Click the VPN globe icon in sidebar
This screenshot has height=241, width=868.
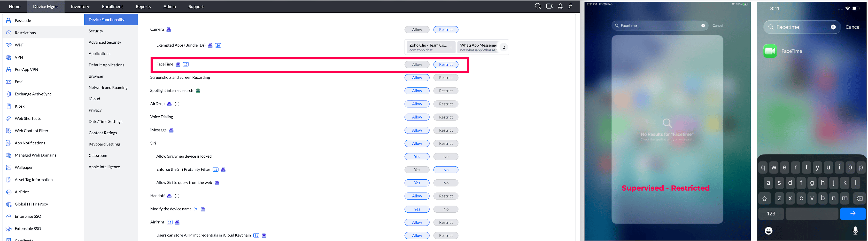coord(9,57)
